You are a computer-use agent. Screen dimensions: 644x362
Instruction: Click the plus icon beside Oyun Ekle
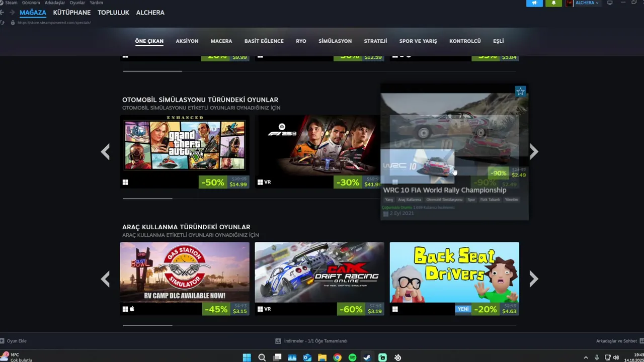pos(3,341)
